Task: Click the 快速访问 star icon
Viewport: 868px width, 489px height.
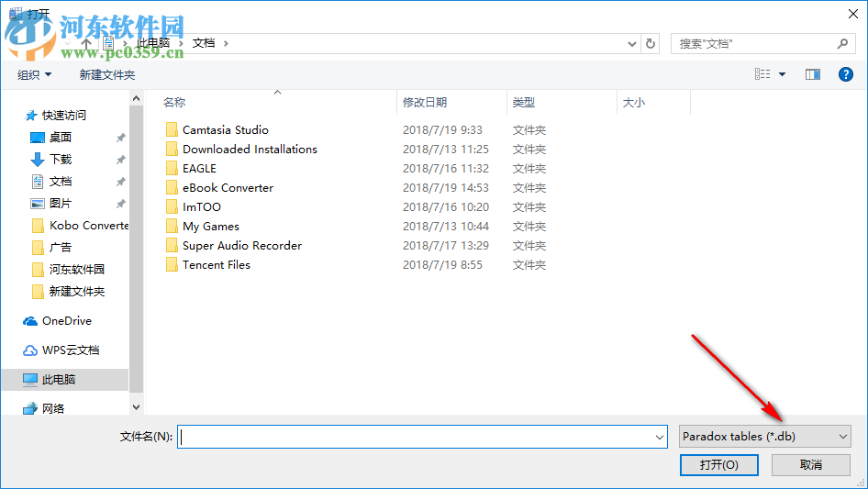Action: tap(31, 116)
